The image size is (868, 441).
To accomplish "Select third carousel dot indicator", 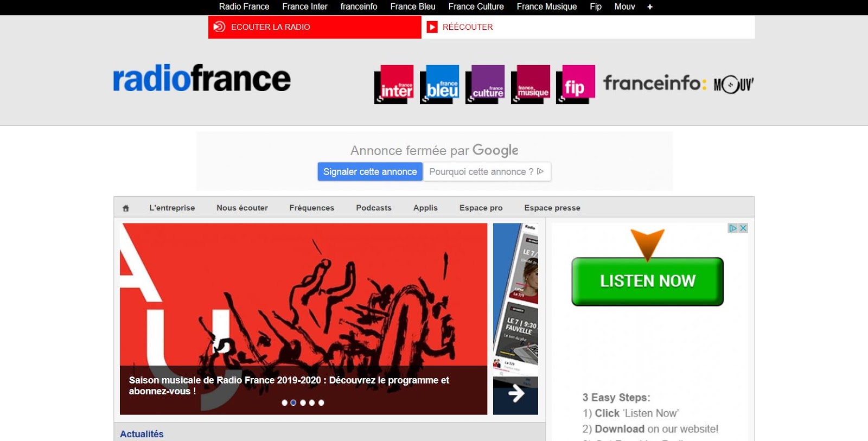I will click(303, 403).
